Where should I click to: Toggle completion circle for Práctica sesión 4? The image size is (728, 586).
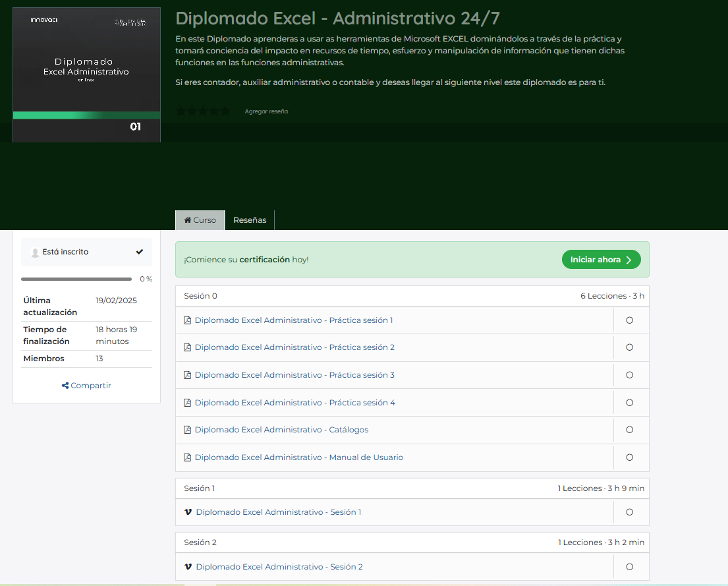[x=629, y=403]
